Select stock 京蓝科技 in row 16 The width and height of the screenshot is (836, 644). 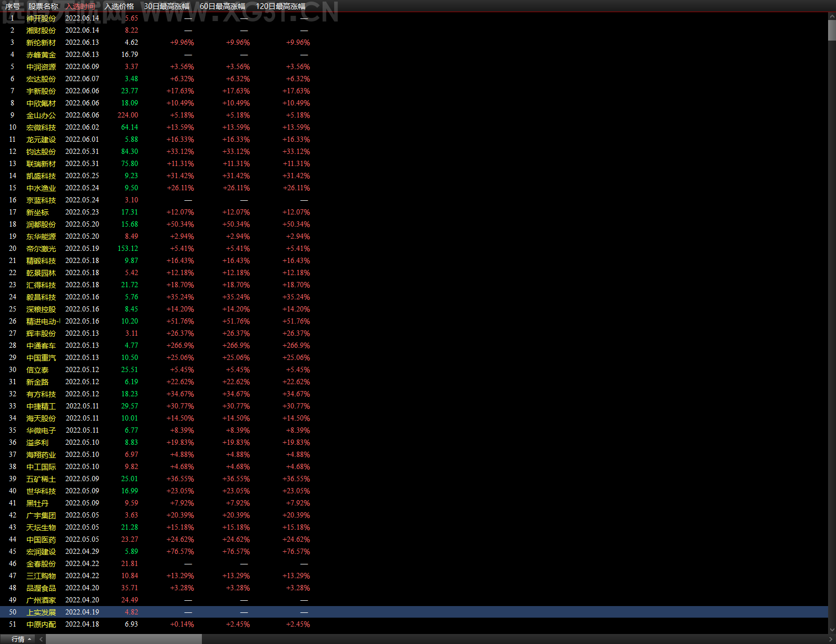(x=41, y=200)
